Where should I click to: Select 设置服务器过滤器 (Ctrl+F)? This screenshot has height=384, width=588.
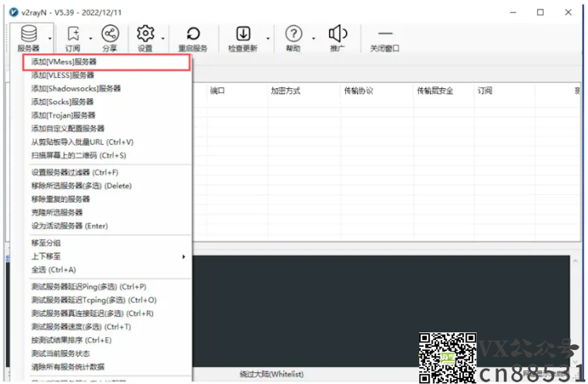(75, 173)
